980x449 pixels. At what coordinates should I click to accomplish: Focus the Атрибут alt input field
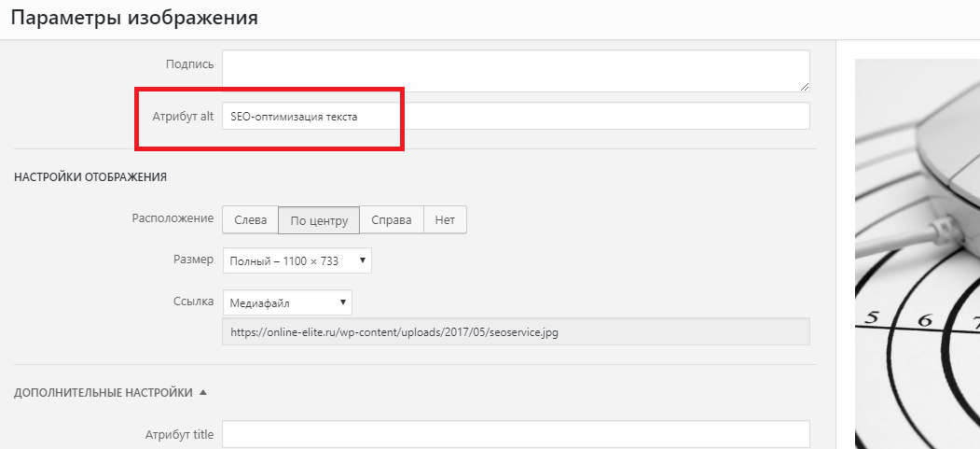(515, 117)
